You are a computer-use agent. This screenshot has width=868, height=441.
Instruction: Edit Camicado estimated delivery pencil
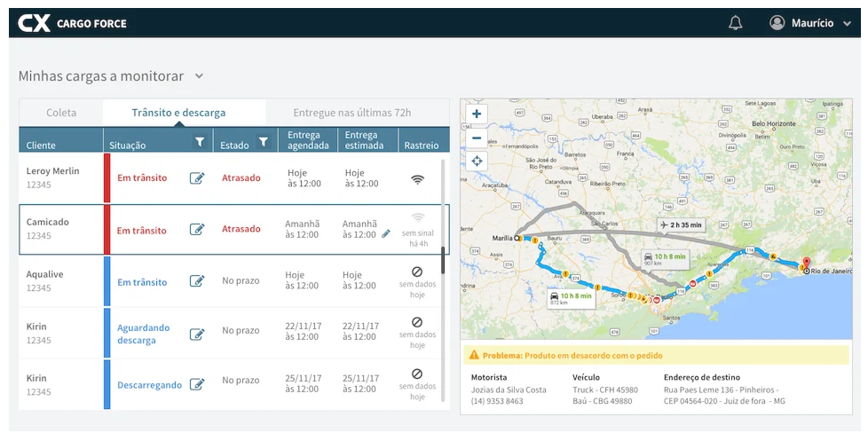386,234
